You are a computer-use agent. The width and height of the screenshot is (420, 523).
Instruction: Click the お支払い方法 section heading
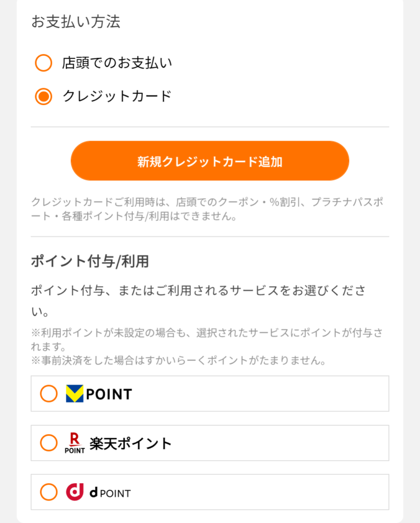coord(76,21)
